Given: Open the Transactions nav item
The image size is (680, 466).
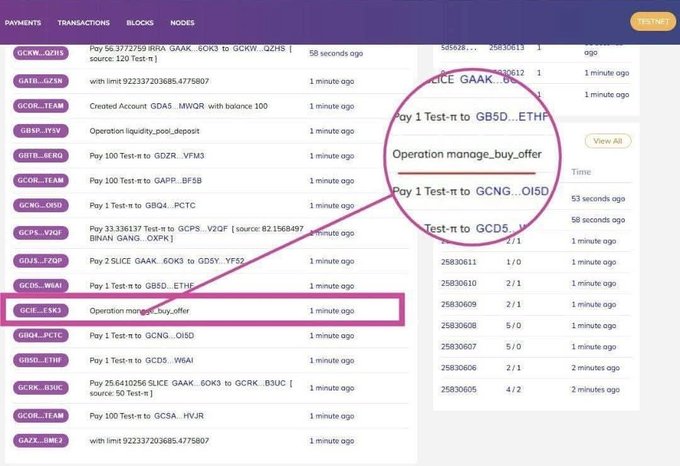Looking at the screenshot, I should pos(84,23).
